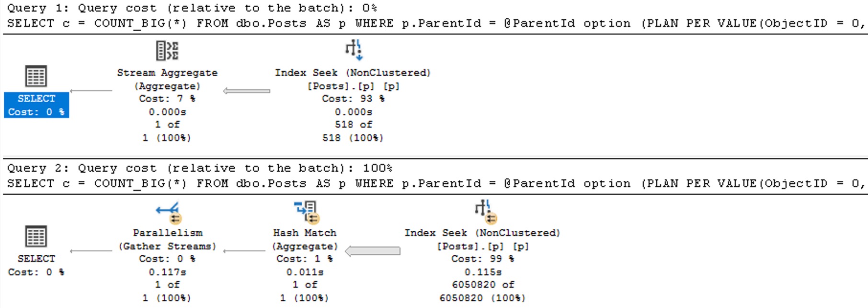Image resolution: width=868 pixels, height=308 pixels.
Task: Click arrow from Index Seek to Stream Aggregate
Action: [247, 91]
